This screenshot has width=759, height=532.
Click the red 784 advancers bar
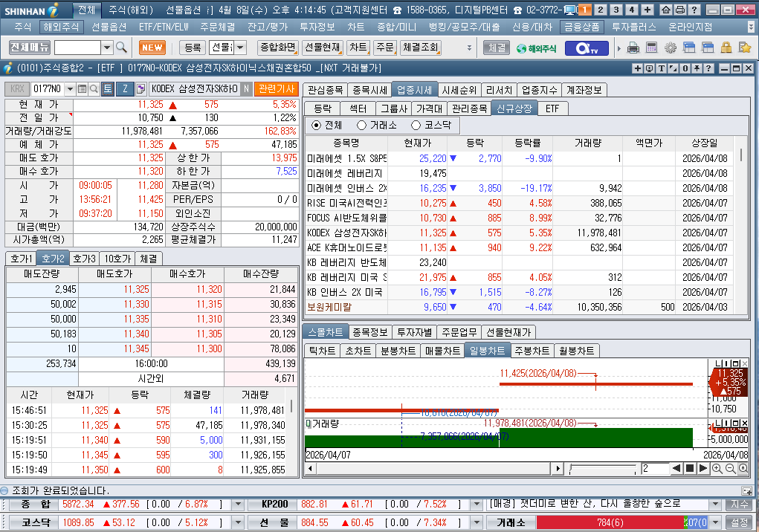coord(610,522)
